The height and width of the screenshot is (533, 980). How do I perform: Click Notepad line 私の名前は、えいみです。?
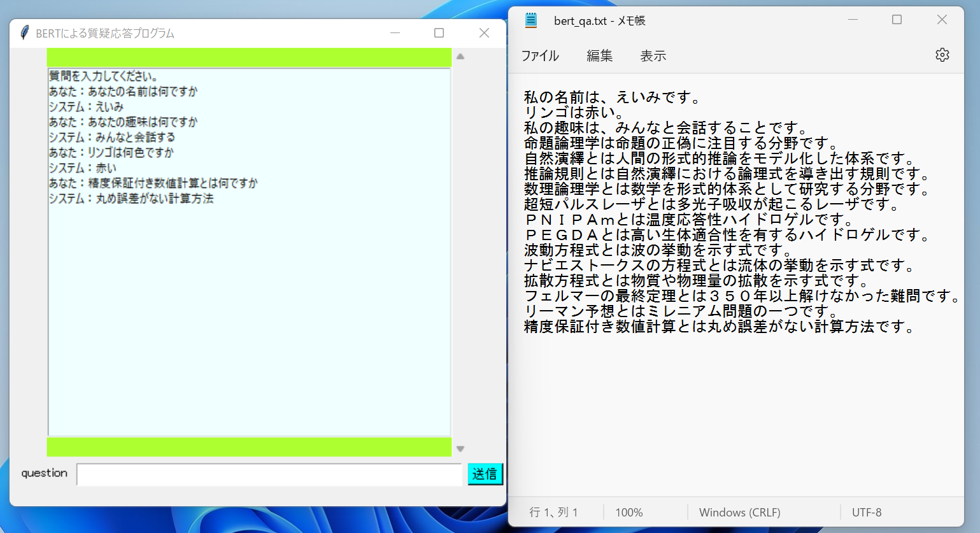pos(613,97)
